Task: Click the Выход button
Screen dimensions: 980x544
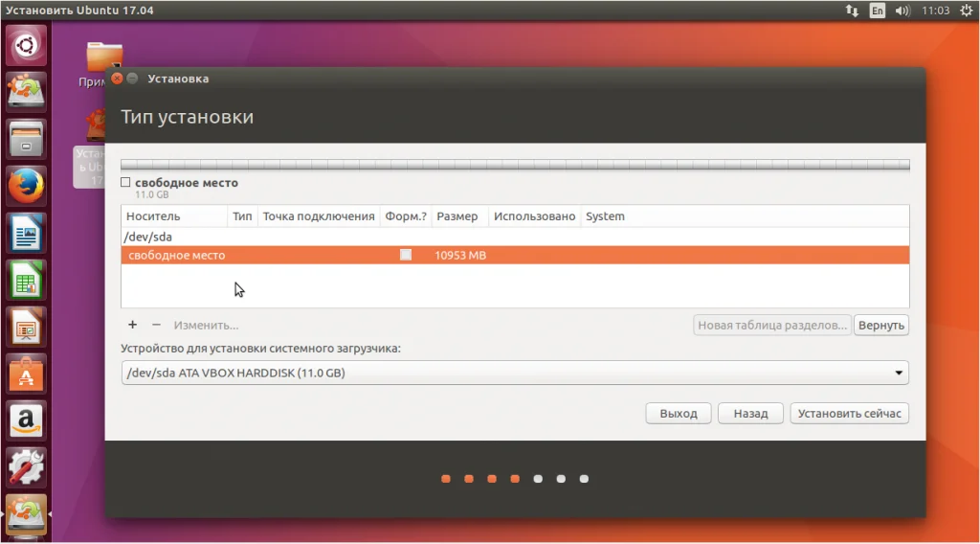Action: (679, 414)
